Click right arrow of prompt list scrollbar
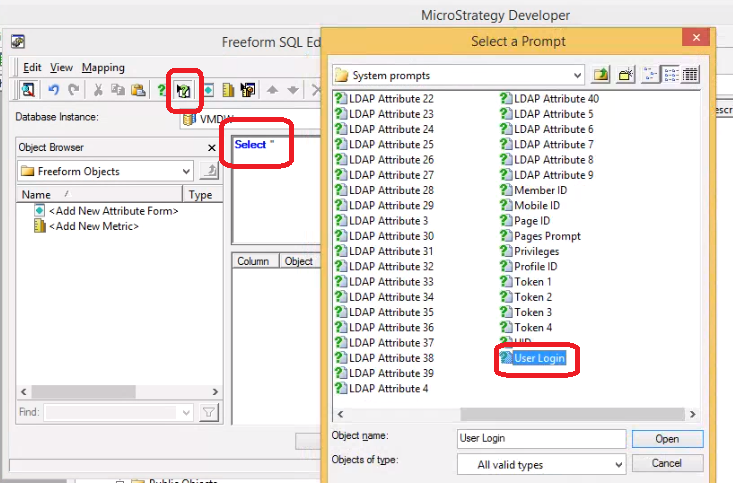The image size is (733, 483). [692, 414]
